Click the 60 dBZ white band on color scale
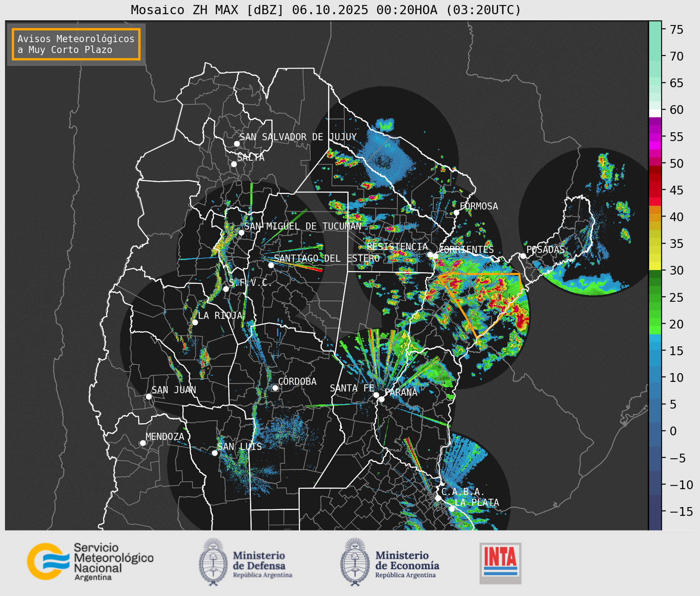The image size is (700, 596). [655, 113]
